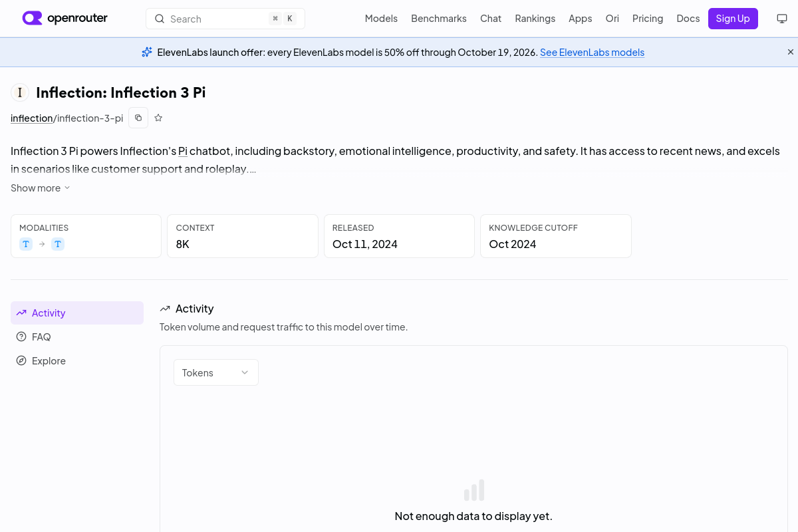
Task: Open Rankings in the top navigation
Action: [x=535, y=19]
